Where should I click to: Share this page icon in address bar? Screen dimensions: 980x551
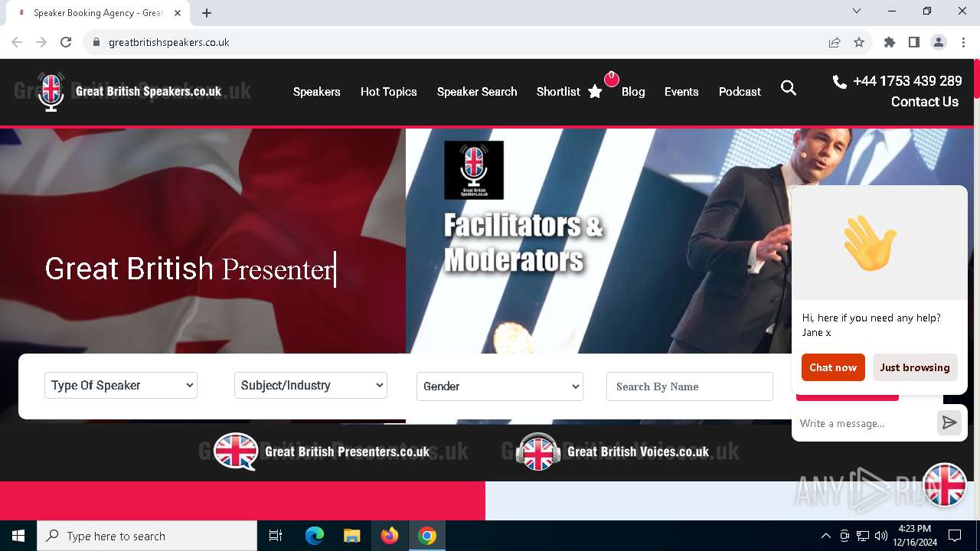pyautogui.click(x=835, y=42)
